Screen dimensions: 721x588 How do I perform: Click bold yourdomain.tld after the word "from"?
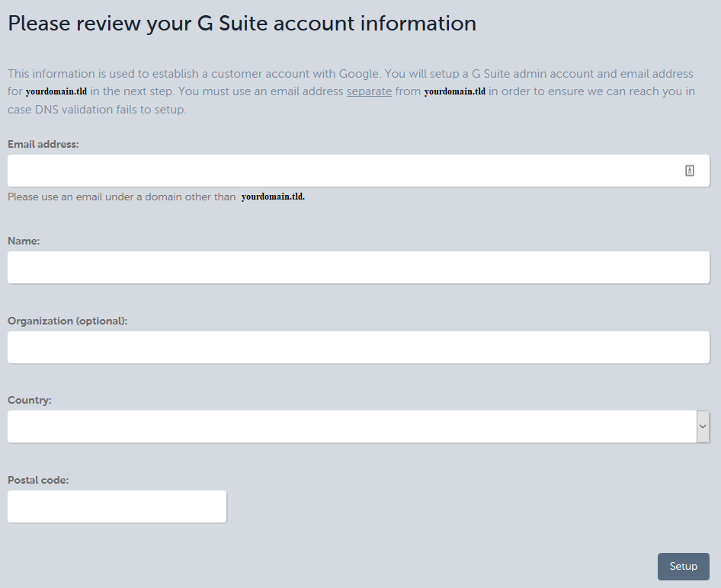pyautogui.click(x=455, y=91)
